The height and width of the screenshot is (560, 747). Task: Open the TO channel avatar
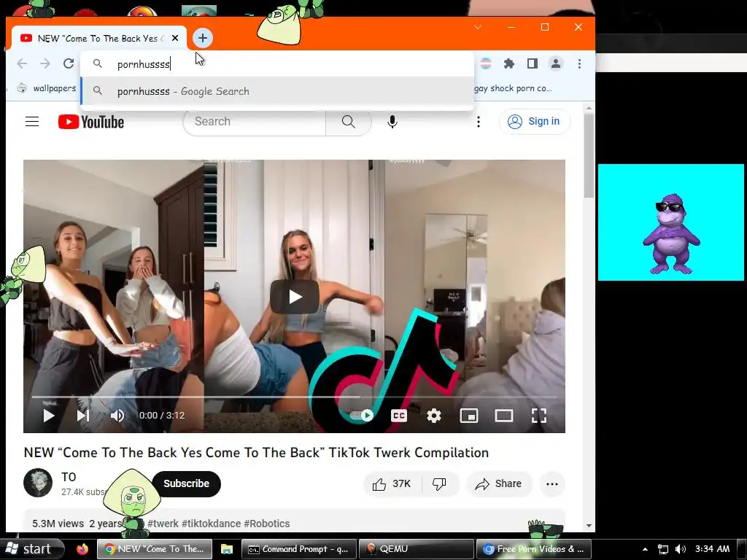38,483
